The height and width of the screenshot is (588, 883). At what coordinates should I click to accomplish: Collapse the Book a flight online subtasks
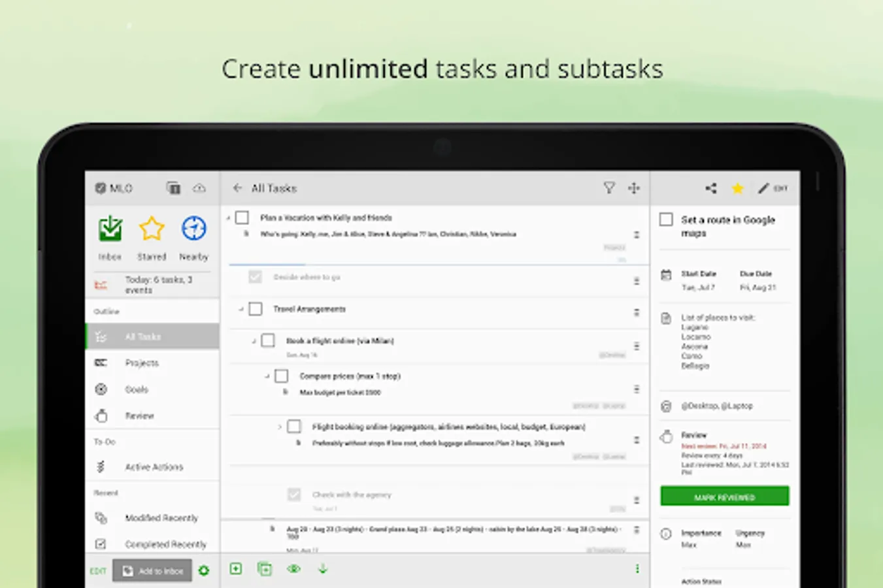(254, 340)
